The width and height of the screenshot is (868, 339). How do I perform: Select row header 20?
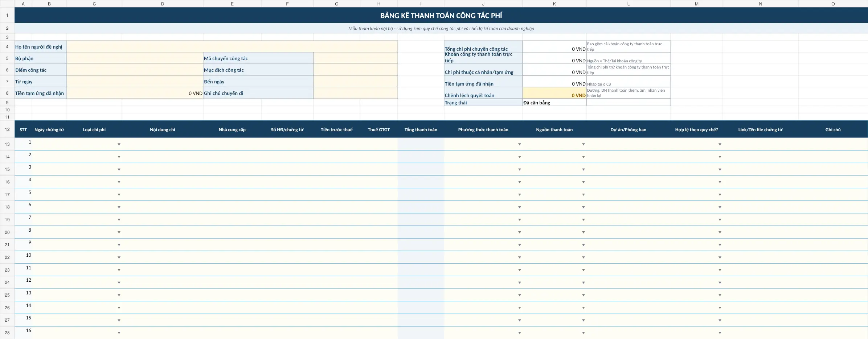7,232
